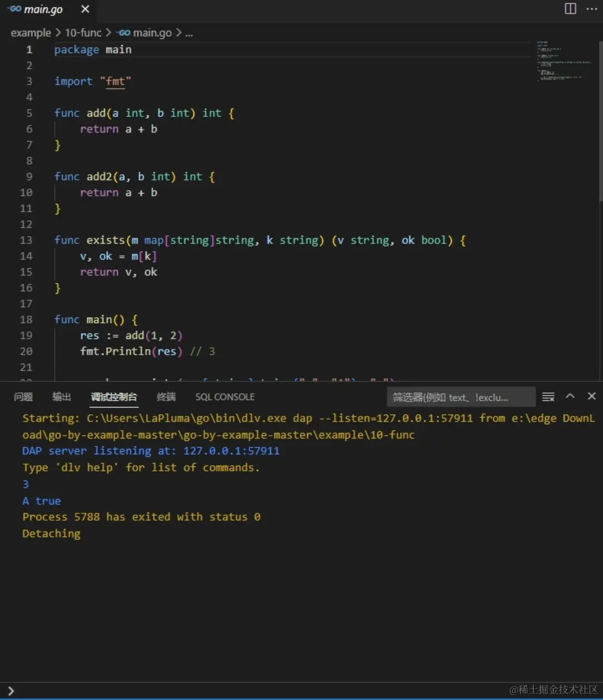Click "package main" on line 1
The width and height of the screenshot is (603, 700).
coord(93,50)
